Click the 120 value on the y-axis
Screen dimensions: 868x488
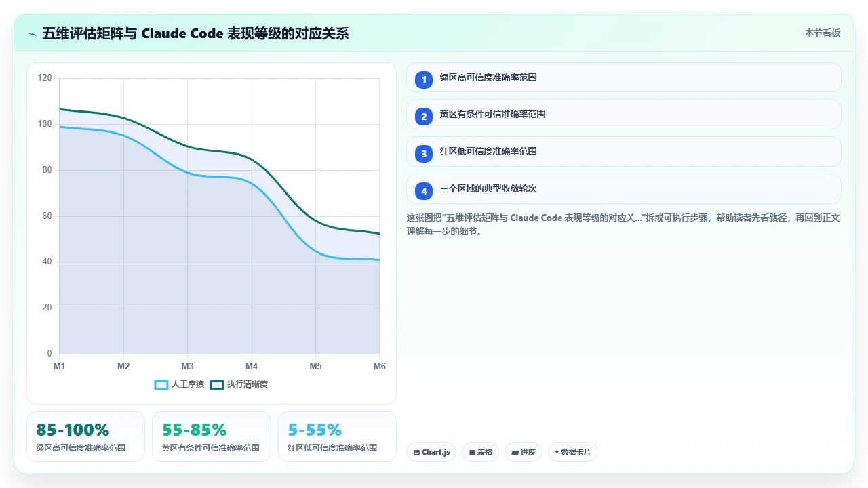(x=45, y=78)
